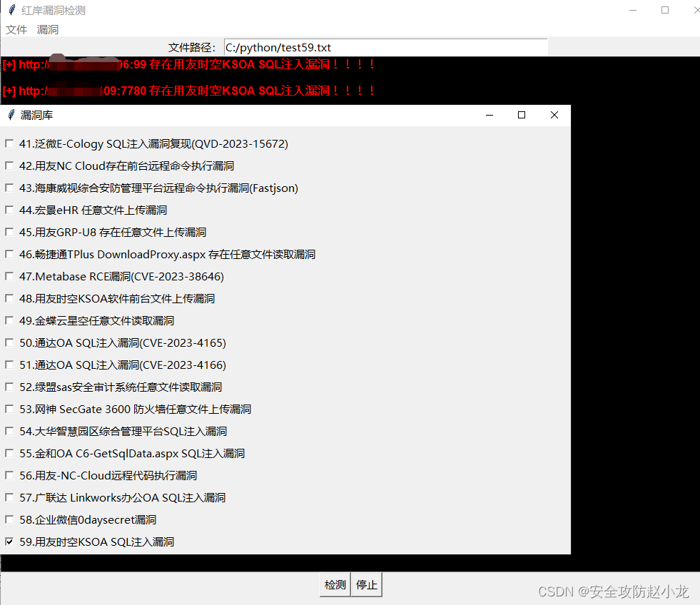Enable 57 广联达 Linkworks办公OA SQL注入漏洞
The image size is (700, 605).
click(x=9, y=497)
